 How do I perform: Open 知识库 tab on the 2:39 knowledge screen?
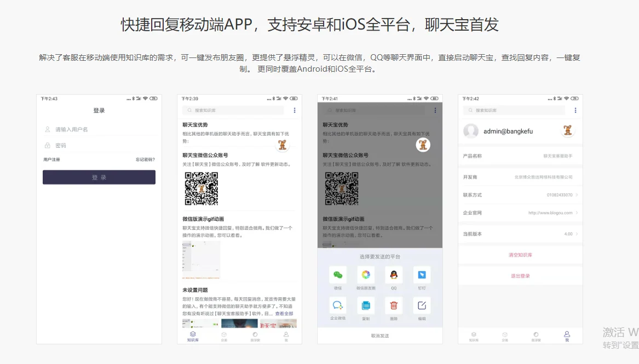[x=193, y=336]
